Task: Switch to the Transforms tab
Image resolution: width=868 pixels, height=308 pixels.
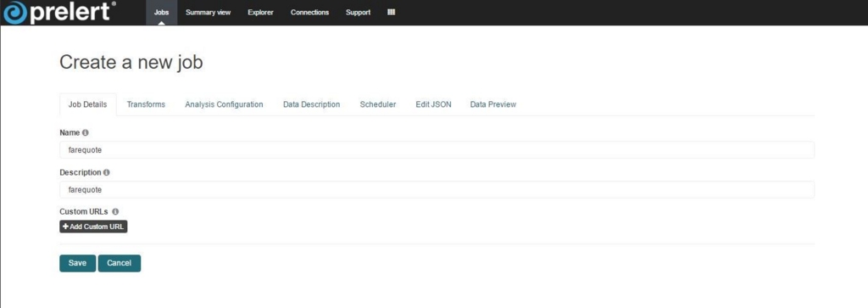Action: [146, 104]
